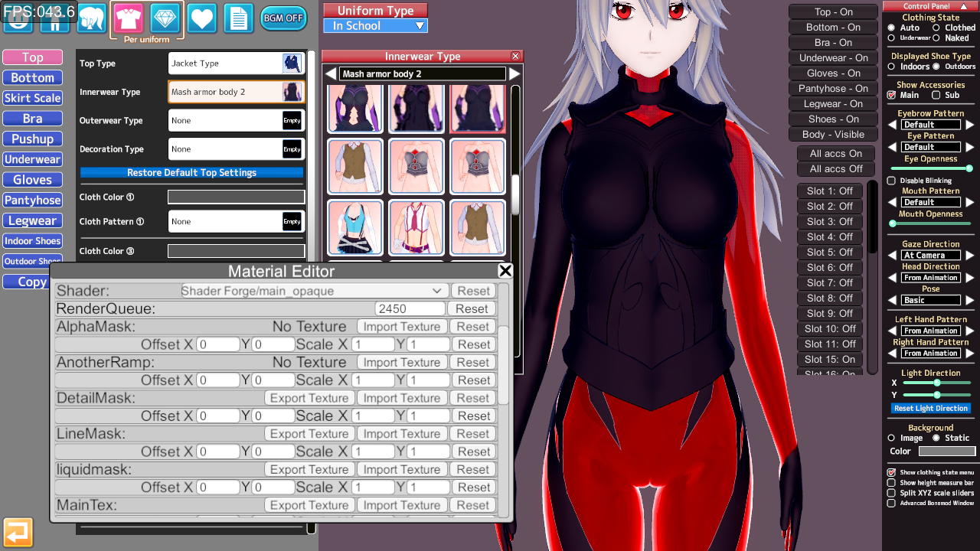Open the accessories diamond icon
980x551 pixels.
click(x=165, y=18)
